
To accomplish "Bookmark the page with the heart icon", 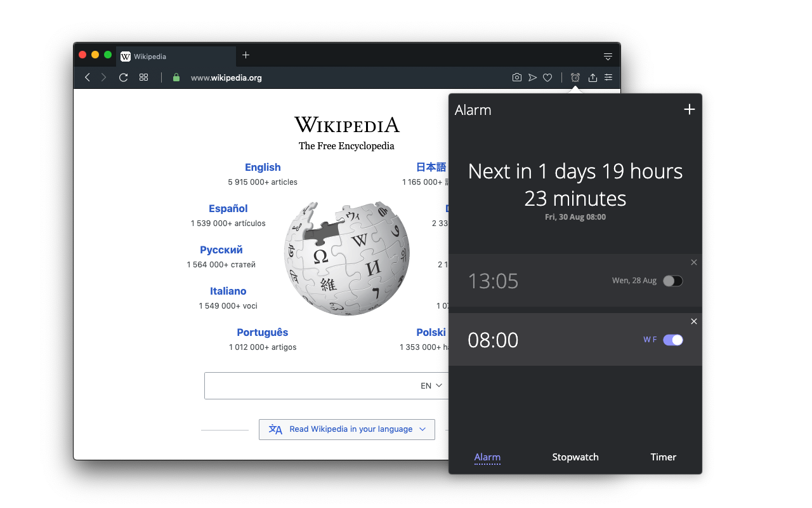I will [x=547, y=77].
